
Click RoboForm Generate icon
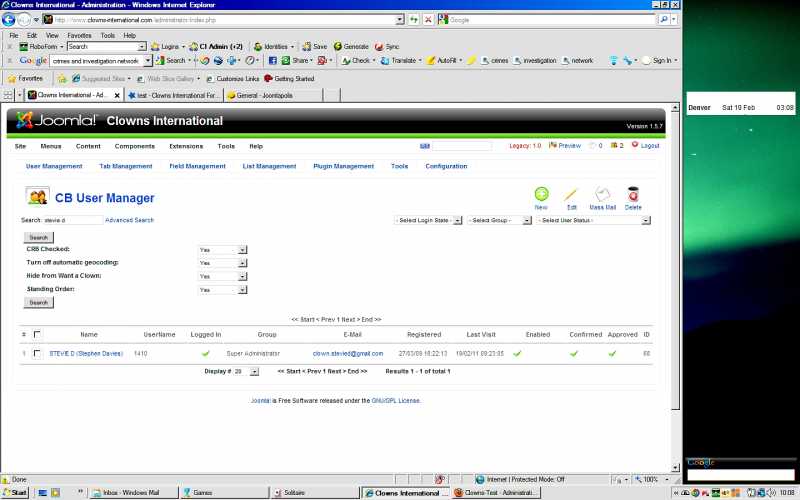coord(338,46)
